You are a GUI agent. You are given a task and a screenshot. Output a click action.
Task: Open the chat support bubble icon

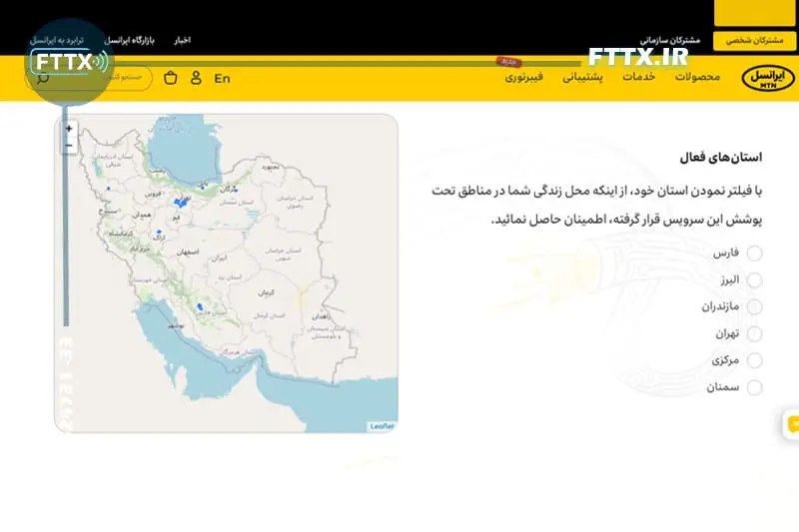pyautogui.click(x=792, y=424)
